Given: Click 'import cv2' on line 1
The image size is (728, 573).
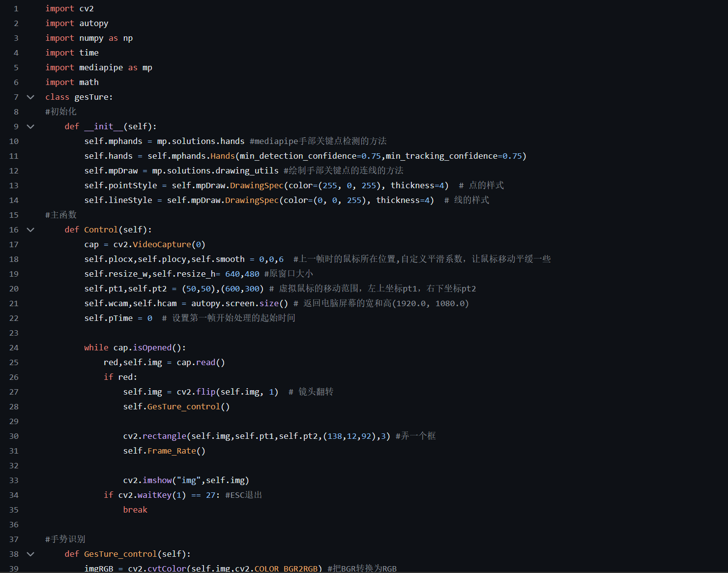Looking at the screenshot, I should point(69,8).
